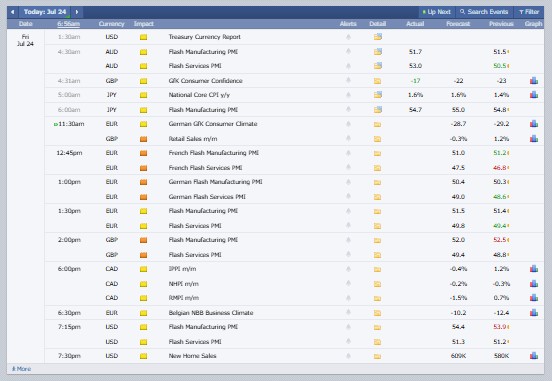Open detail folder for AUD Flash Manufacturing PMI
Screen dimensions: 552x381
pyautogui.click(x=378, y=52)
